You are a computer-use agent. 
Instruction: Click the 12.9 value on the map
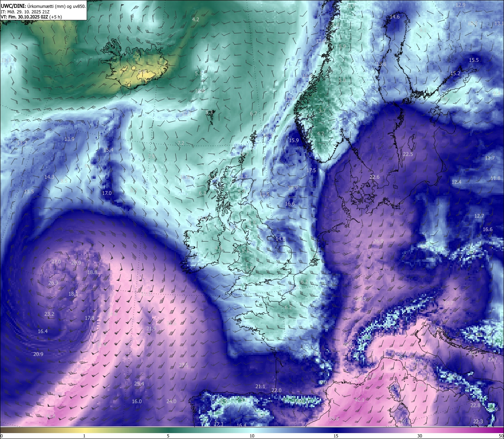tap(460, 5)
